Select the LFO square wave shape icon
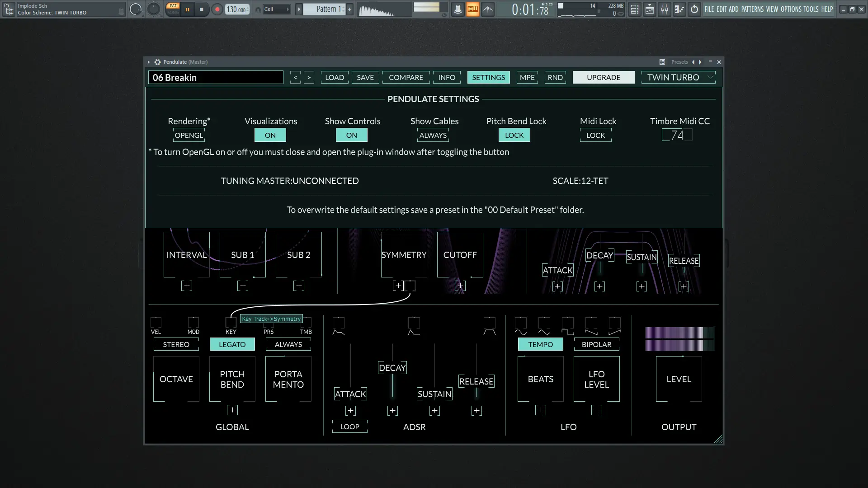Viewport: 868px width, 488px height. (567, 332)
